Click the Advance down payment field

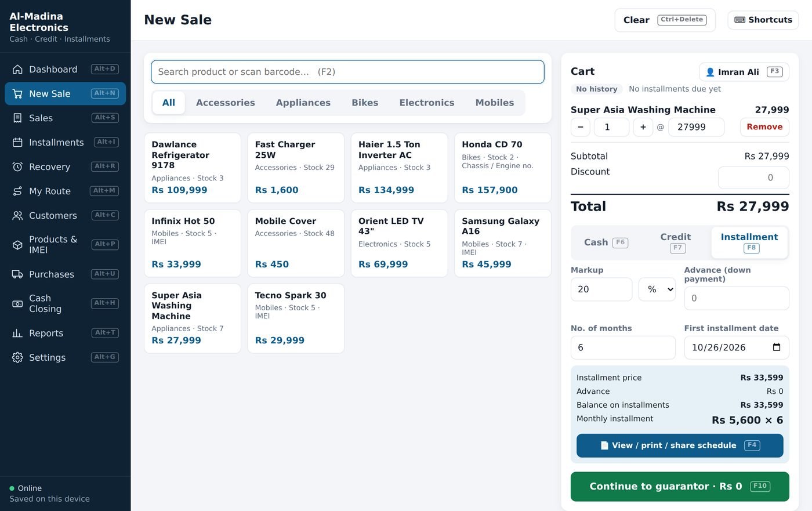click(x=737, y=298)
